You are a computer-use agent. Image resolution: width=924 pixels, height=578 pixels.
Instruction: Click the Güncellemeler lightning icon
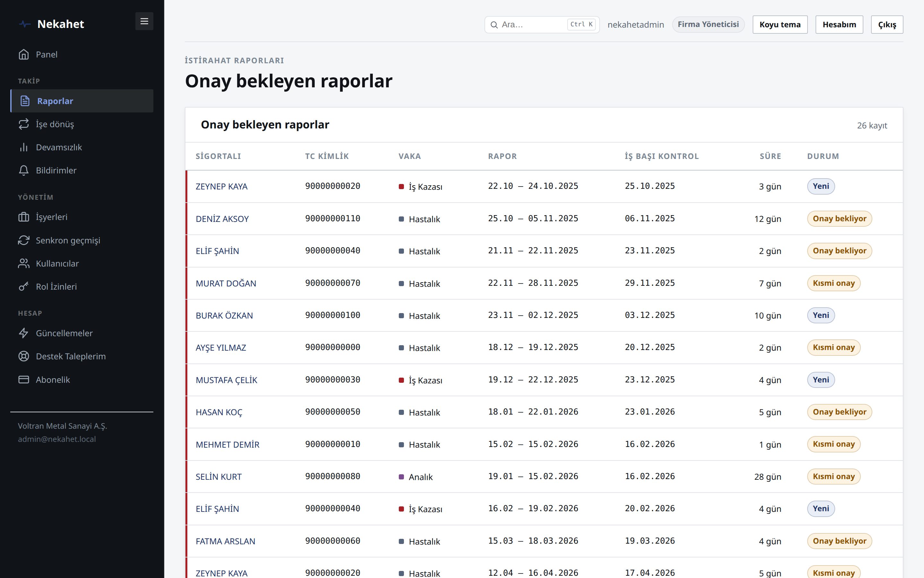coord(24,333)
